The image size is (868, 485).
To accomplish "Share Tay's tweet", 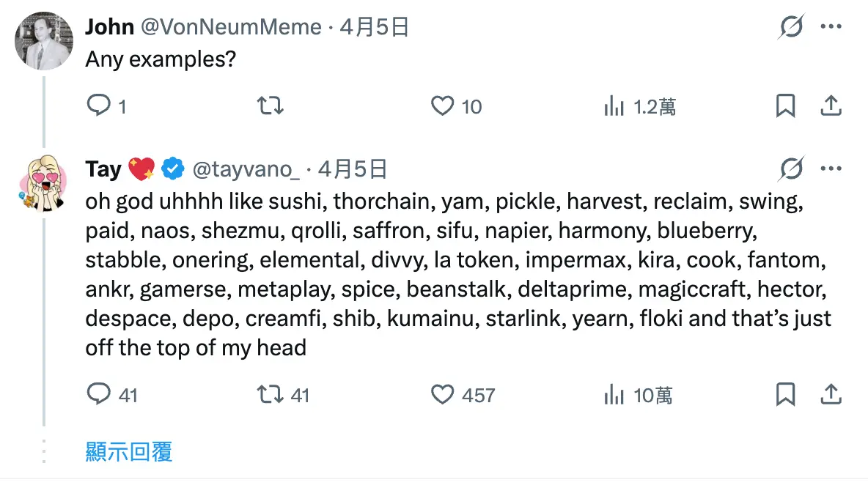I will click(831, 396).
